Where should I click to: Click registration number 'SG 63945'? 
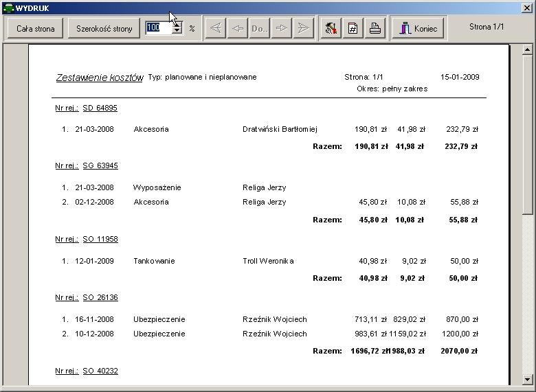(100, 165)
